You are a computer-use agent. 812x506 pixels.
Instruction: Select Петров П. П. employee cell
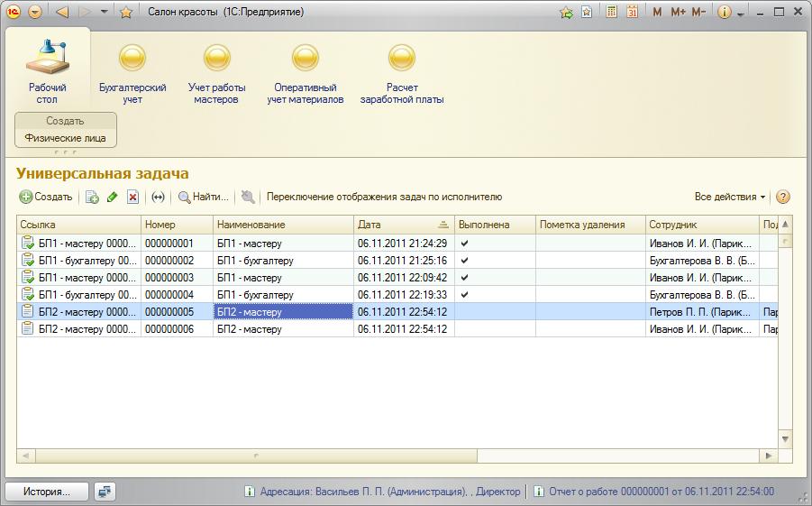tap(702, 311)
